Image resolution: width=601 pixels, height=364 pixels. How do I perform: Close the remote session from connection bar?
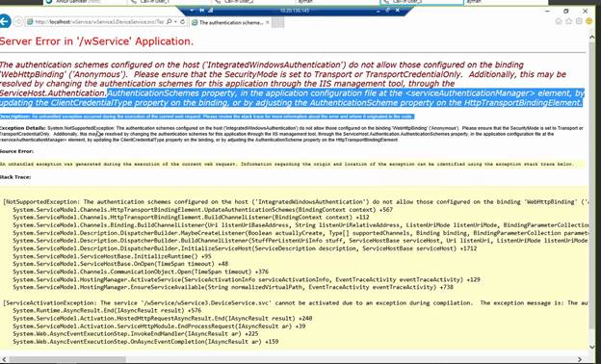coord(398,11)
